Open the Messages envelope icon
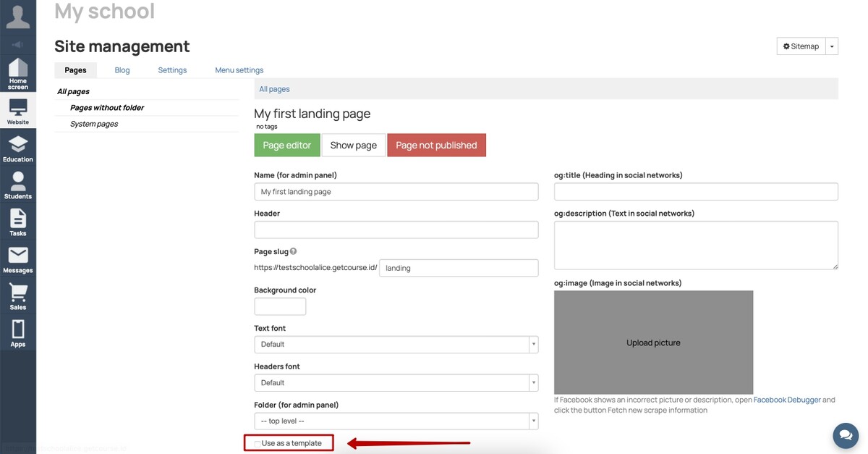Viewport: 868px width, 454px height. (18, 259)
